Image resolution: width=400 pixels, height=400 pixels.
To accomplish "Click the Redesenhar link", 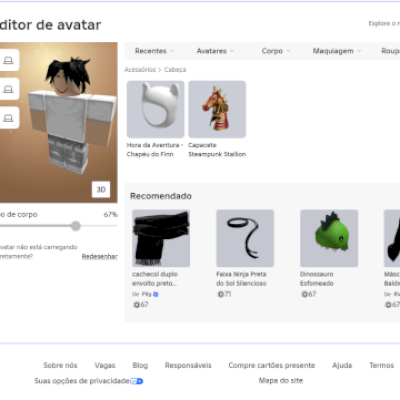I will pyautogui.click(x=100, y=256).
